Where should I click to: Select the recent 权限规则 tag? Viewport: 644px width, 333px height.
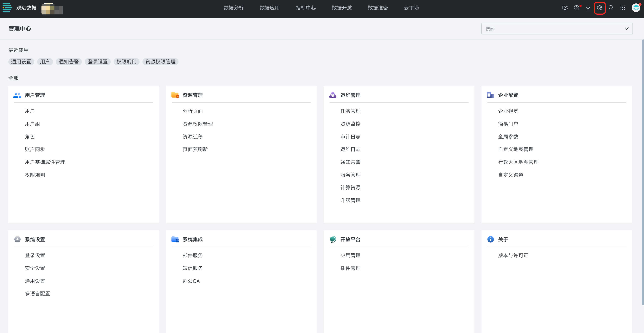pos(127,62)
